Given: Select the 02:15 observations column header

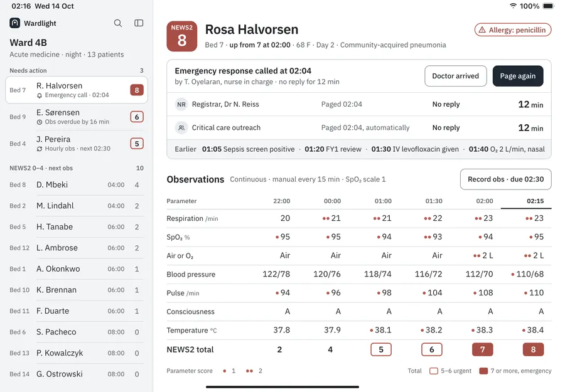Looking at the screenshot, I should [x=535, y=201].
